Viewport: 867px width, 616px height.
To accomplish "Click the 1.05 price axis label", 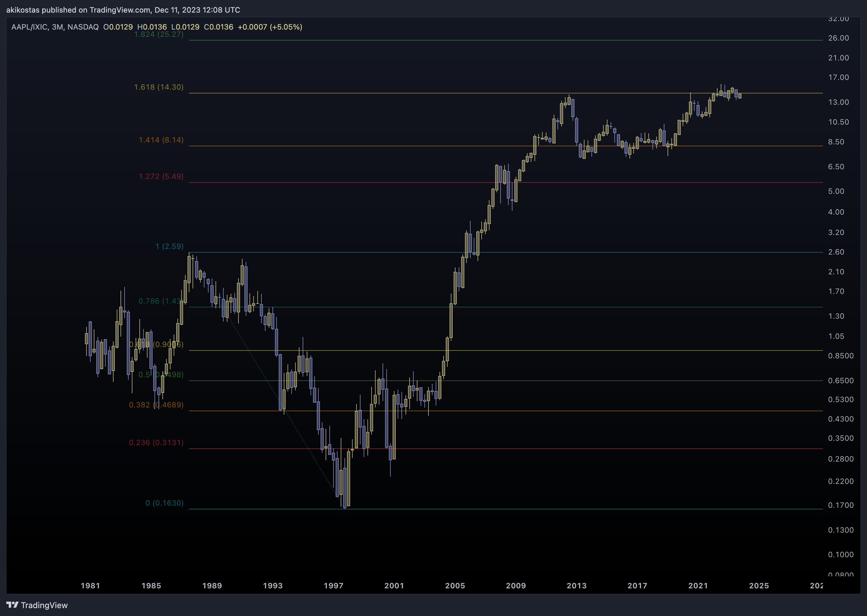I will click(x=836, y=336).
